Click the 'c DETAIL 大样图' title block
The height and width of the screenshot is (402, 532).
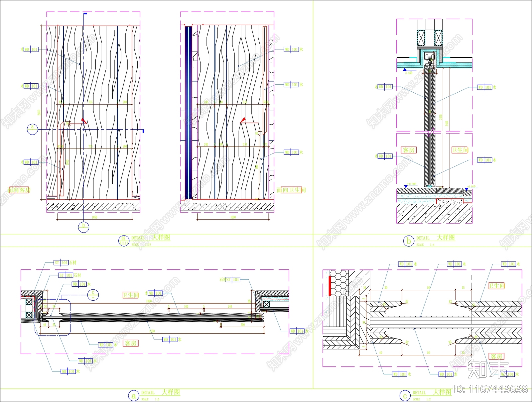point(426,395)
